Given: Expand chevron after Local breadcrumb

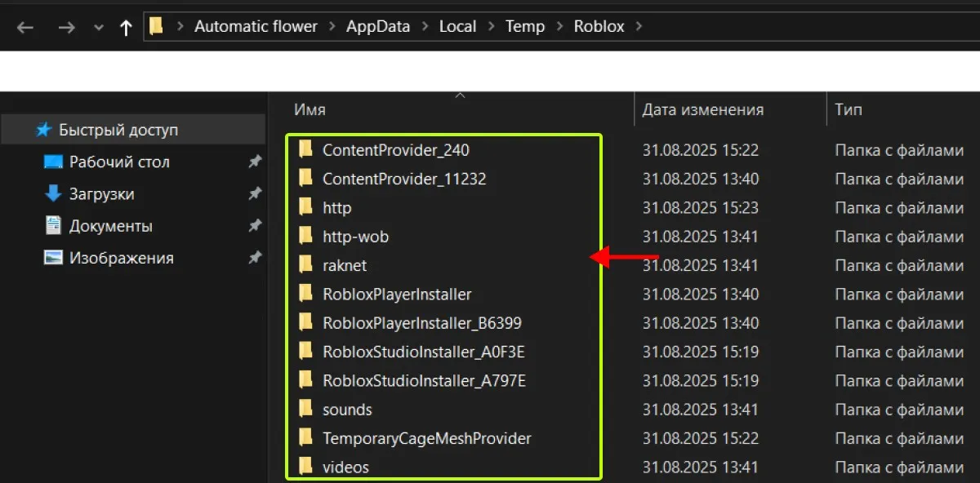Looking at the screenshot, I should (x=491, y=27).
